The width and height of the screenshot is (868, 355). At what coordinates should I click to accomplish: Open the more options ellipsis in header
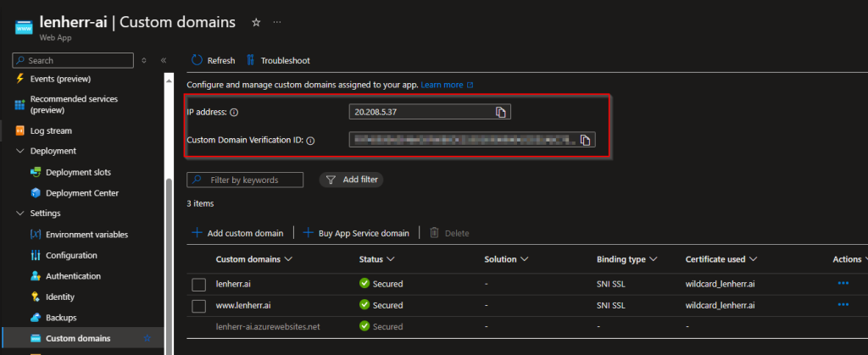(x=277, y=23)
